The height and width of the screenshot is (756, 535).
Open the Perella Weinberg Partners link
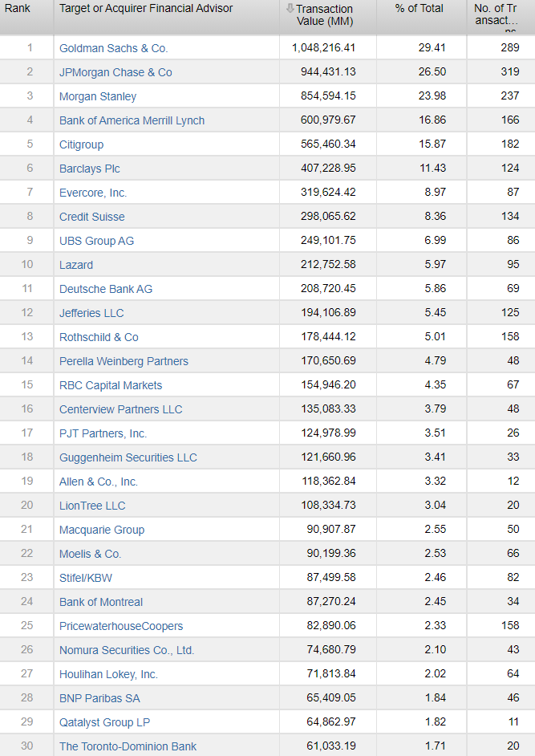coord(124,361)
